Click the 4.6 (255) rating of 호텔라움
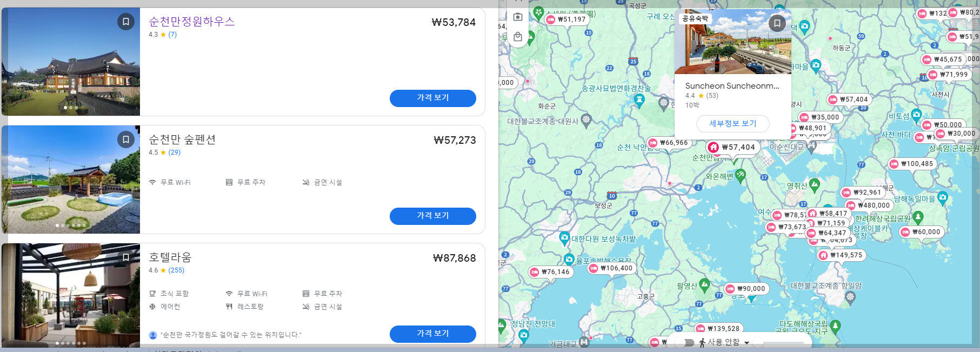The width and height of the screenshot is (980, 352). coord(166,270)
